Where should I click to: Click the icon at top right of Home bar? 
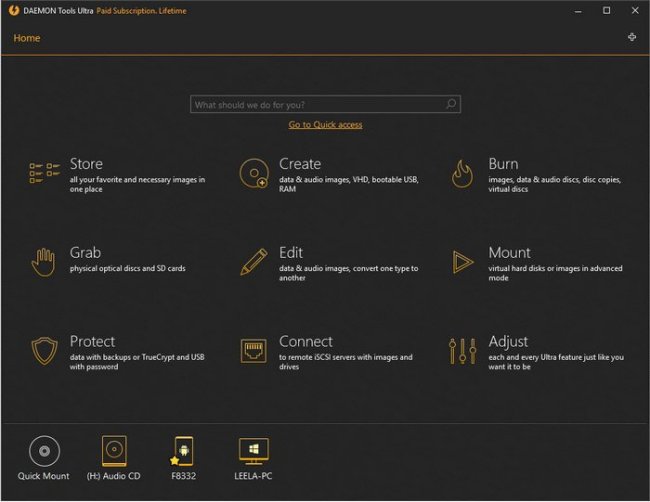(632, 37)
